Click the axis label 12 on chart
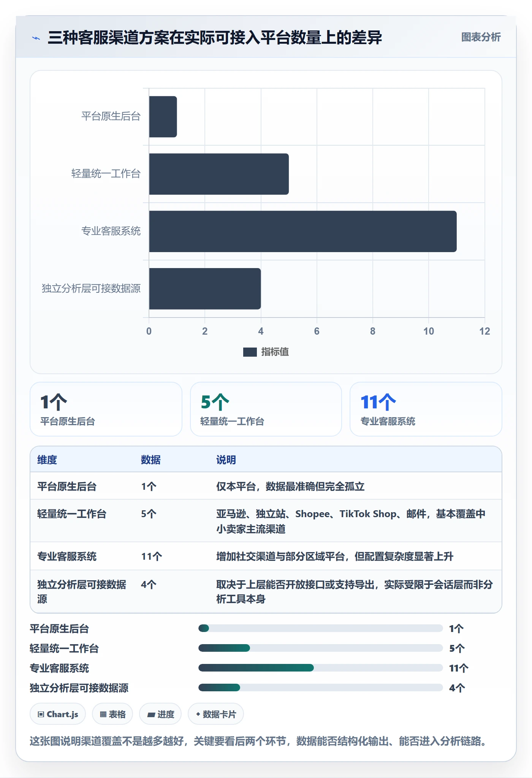The image size is (532, 778). 484,331
